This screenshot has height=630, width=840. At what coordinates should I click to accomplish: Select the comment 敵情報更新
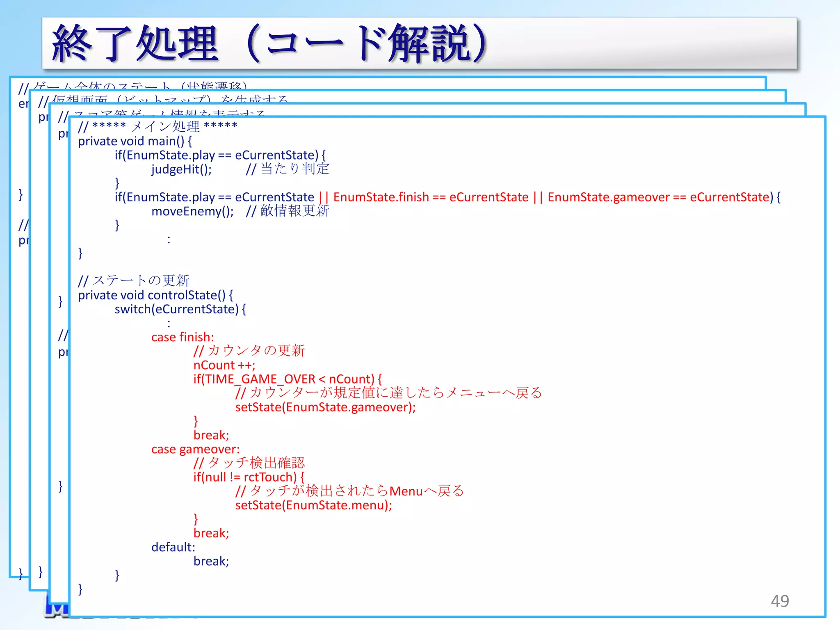pyautogui.click(x=288, y=211)
